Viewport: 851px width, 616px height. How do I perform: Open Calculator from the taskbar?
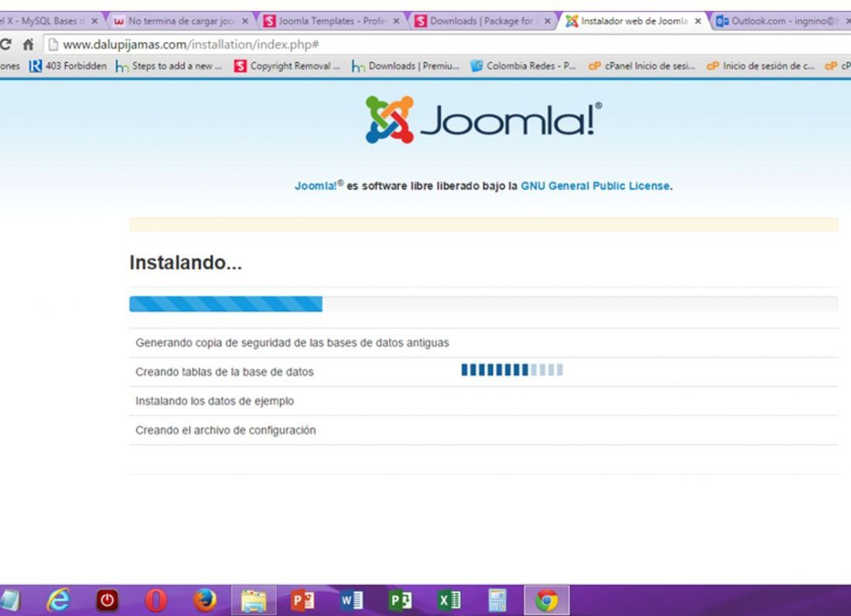pyautogui.click(x=497, y=601)
